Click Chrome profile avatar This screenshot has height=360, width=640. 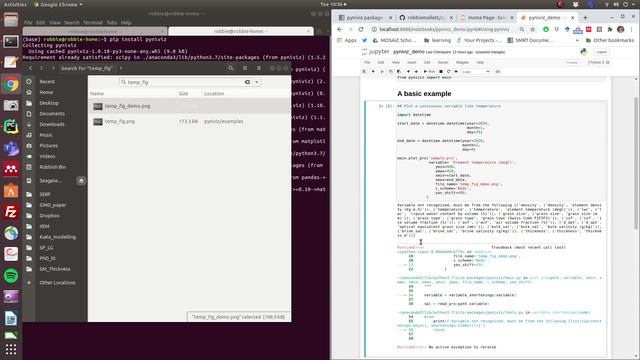(621, 29)
